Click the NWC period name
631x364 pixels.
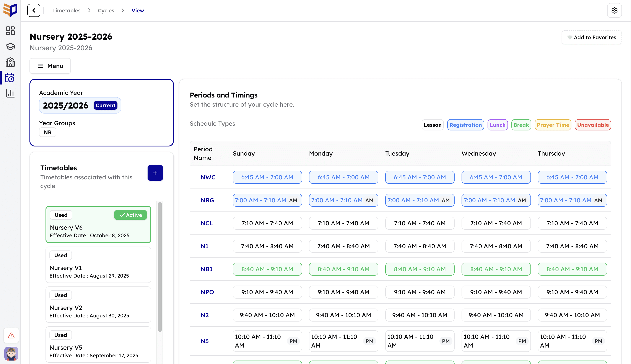coord(208,177)
